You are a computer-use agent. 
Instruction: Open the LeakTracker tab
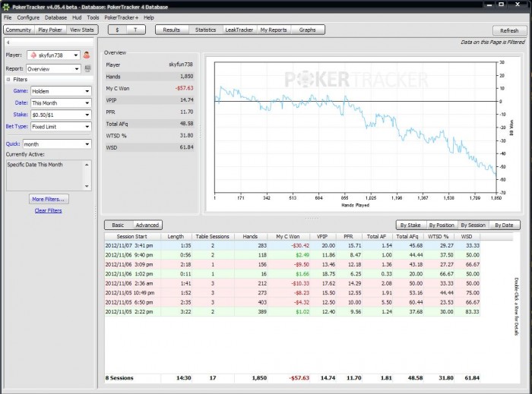coord(239,30)
